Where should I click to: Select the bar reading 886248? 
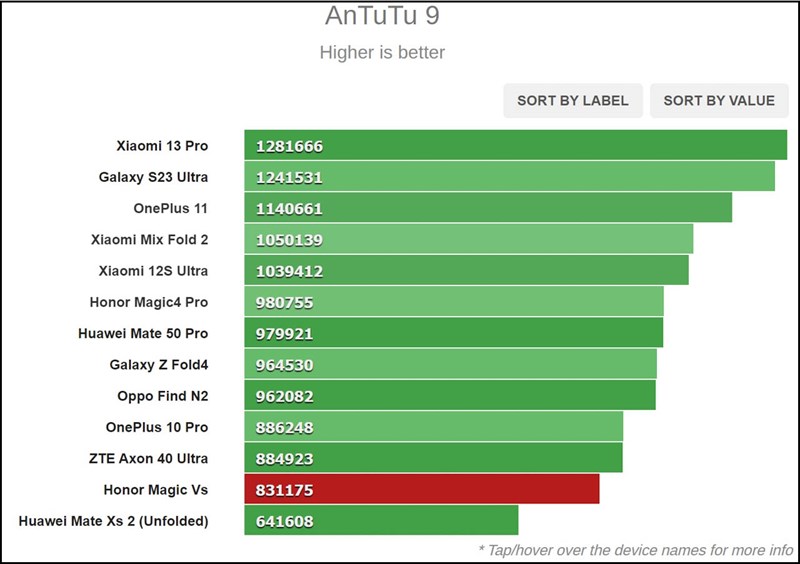[434, 427]
